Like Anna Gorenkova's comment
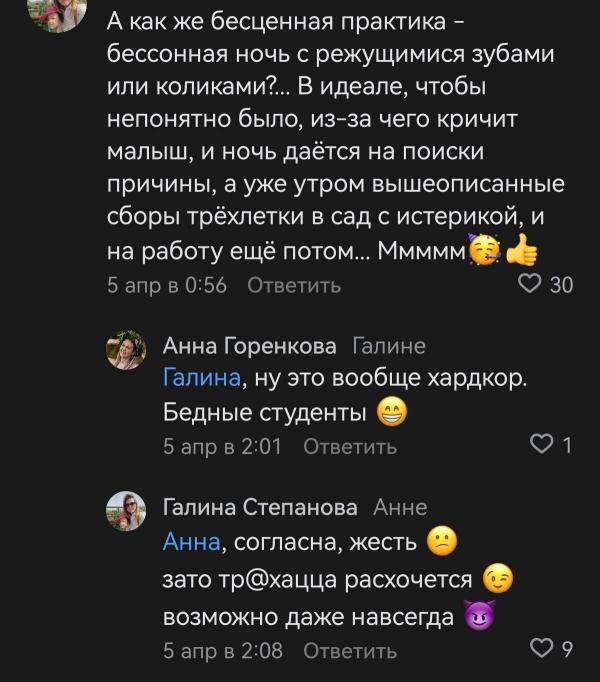This screenshot has height=682, width=600. coord(541,445)
